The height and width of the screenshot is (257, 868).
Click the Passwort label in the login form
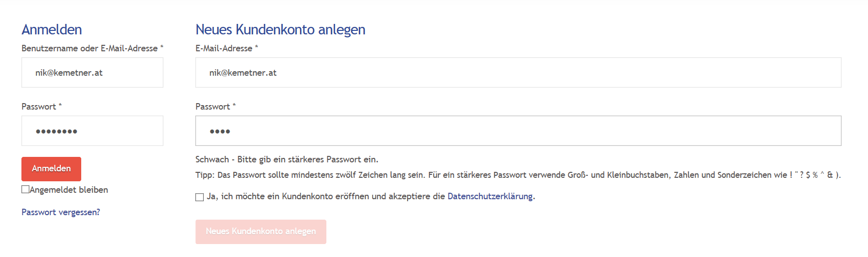click(x=41, y=107)
